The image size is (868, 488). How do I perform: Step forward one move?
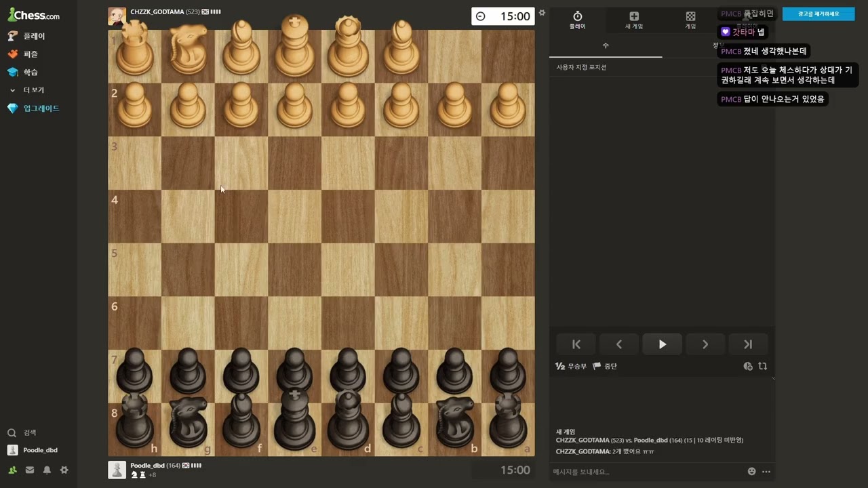[x=705, y=344]
